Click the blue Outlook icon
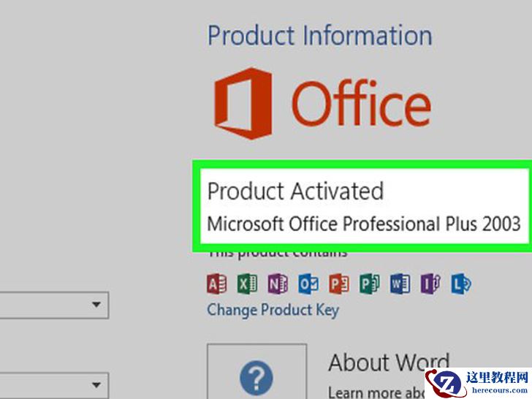 [x=308, y=284]
